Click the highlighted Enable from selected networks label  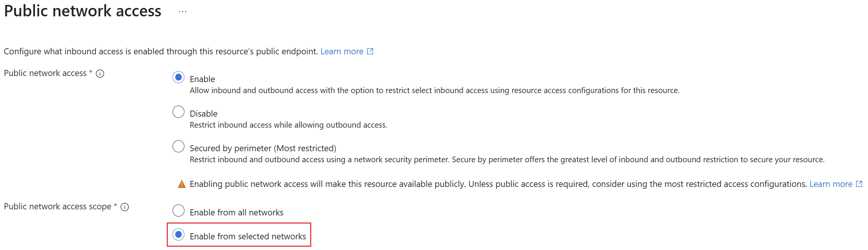248,236
